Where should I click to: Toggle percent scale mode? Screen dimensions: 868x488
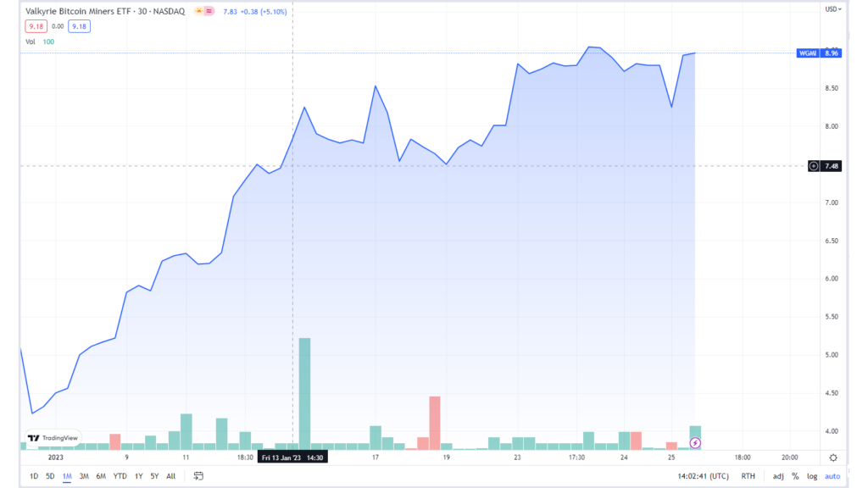(x=795, y=476)
